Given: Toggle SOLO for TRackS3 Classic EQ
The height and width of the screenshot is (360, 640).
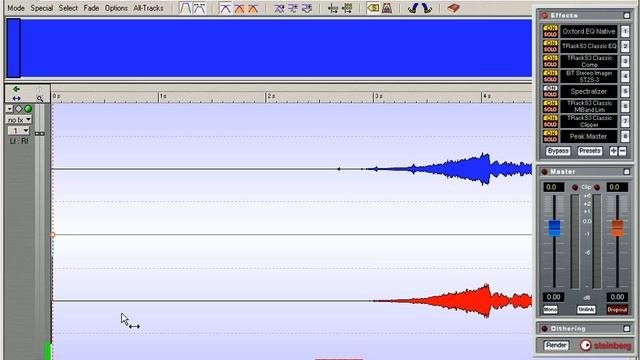Looking at the screenshot, I should pyautogui.click(x=550, y=49).
